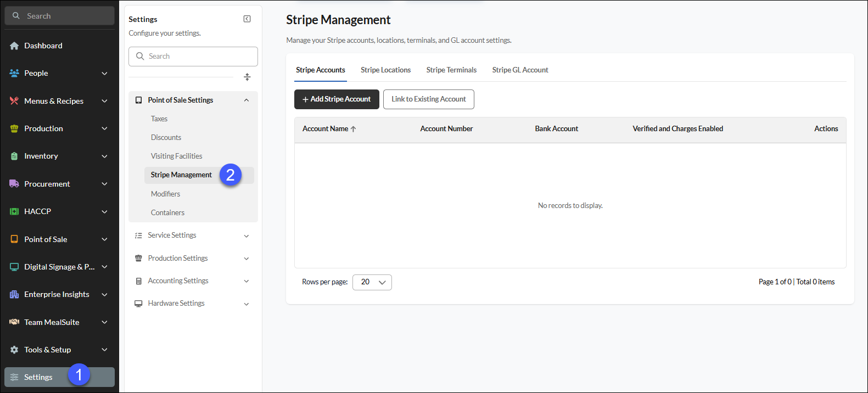Image resolution: width=868 pixels, height=393 pixels.
Task: Click Link to Existing Account button
Action: pyautogui.click(x=429, y=99)
